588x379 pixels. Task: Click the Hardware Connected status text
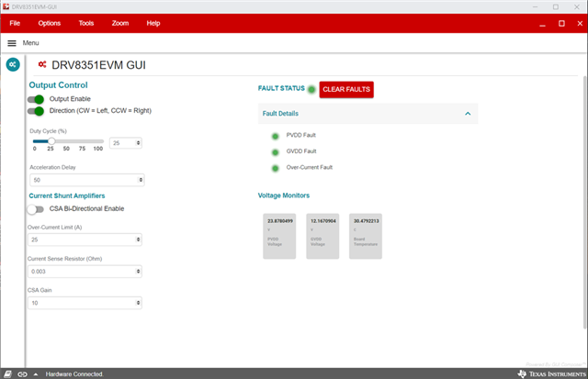point(74,374)
